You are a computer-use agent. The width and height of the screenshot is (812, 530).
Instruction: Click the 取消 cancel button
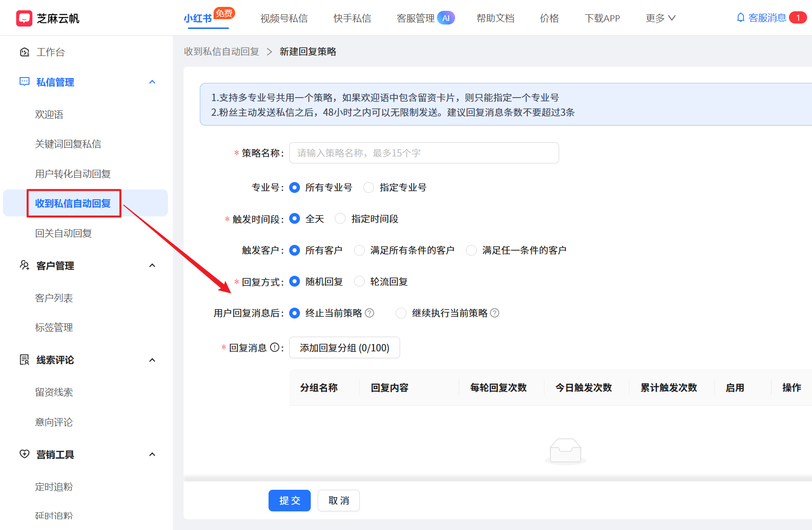[339, 501]
